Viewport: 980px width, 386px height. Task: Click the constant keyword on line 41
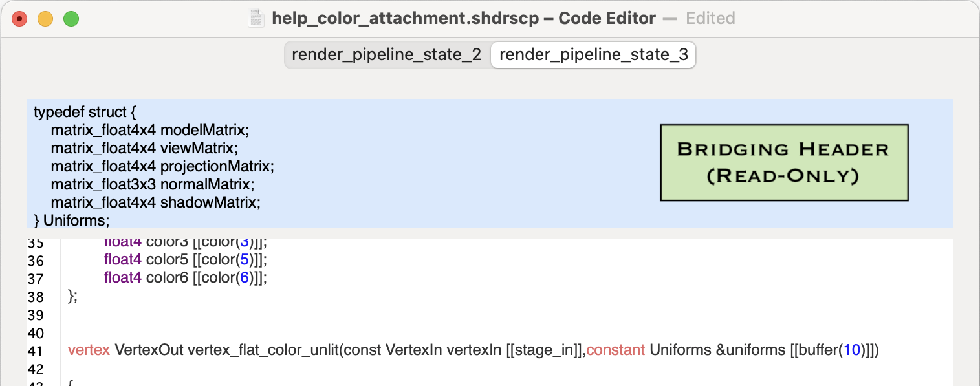tap(615, 350)
